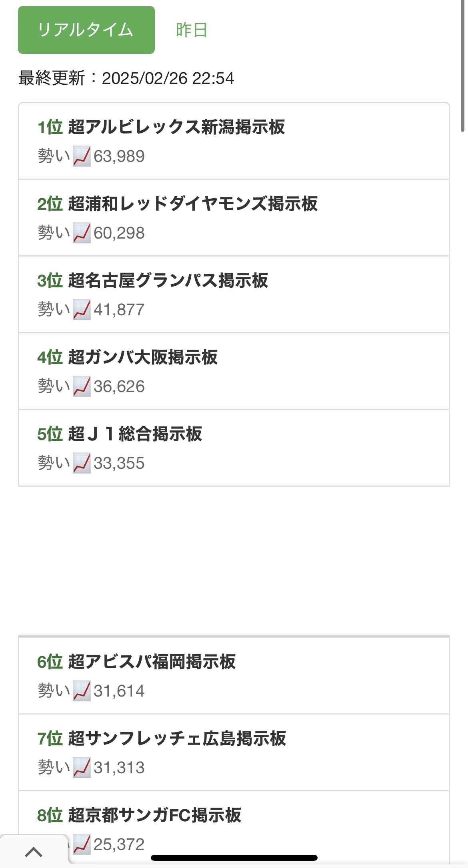Click the trend chart icon beside 63,989

pyautogui.click(x=82, y=156)
